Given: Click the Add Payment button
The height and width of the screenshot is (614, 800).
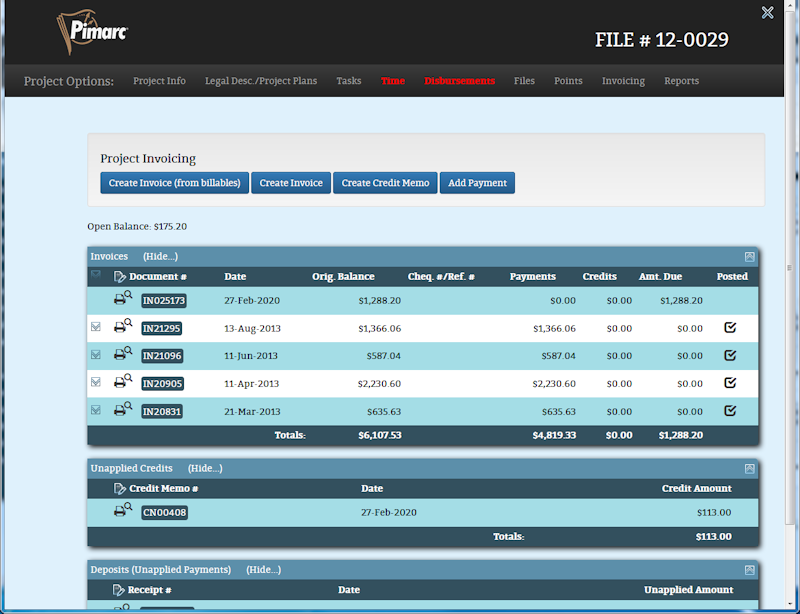Looking at the screenshot, I should pyautogui.click(x=477, y=183).
